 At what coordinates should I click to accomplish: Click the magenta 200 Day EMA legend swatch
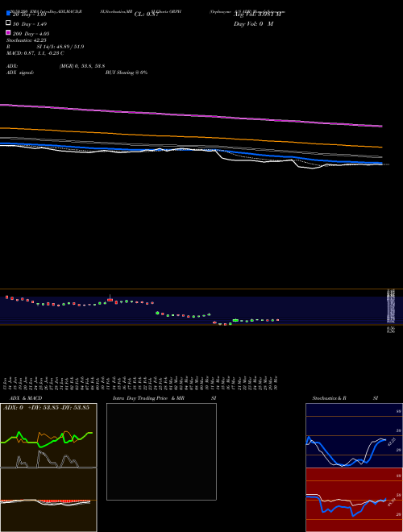pos(8,32)
